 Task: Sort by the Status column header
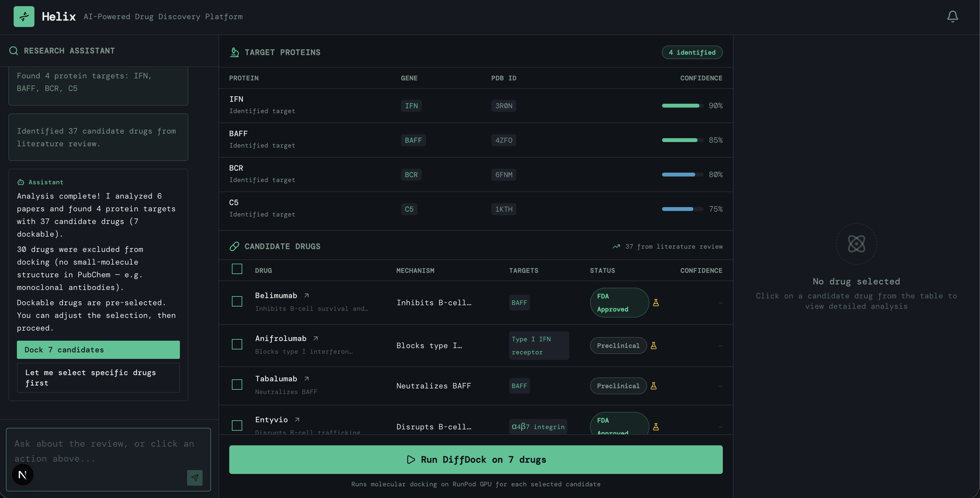pos(602,270)
